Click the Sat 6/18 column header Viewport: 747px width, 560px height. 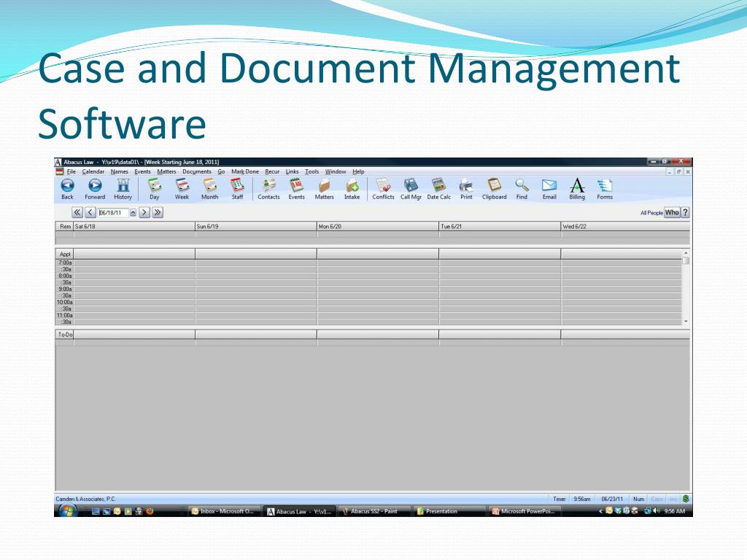[134, 226]
